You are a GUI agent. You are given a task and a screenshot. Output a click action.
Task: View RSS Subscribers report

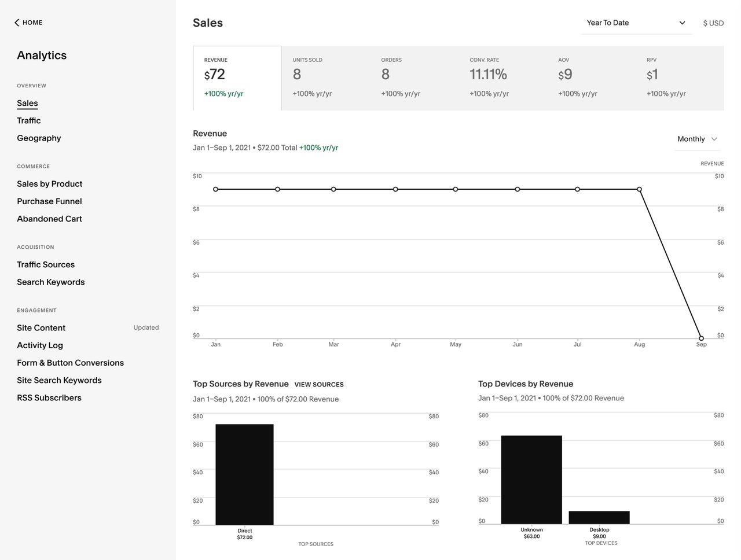click(x=49, y=397)
